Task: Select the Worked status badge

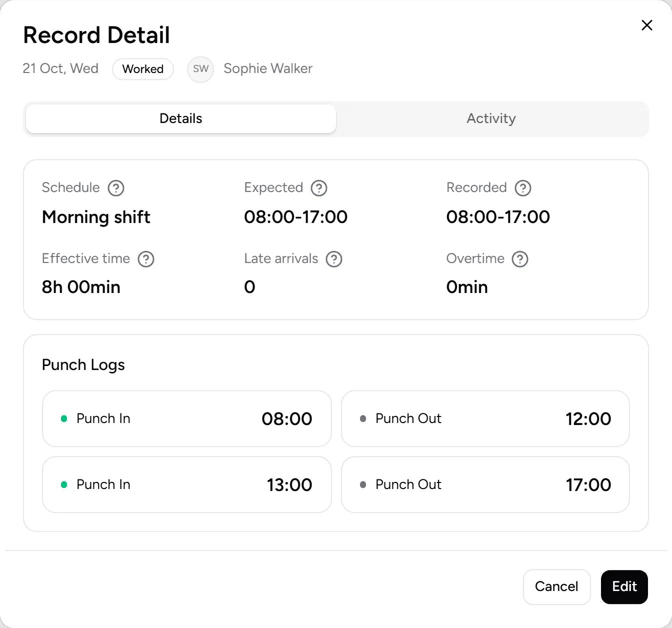Action: 143,69
